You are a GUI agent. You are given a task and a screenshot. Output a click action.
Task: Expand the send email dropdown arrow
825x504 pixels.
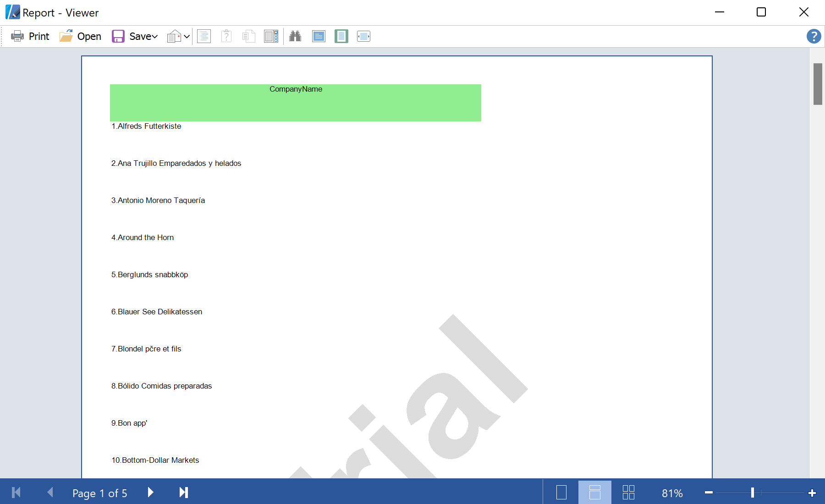(x=187, y=37)
